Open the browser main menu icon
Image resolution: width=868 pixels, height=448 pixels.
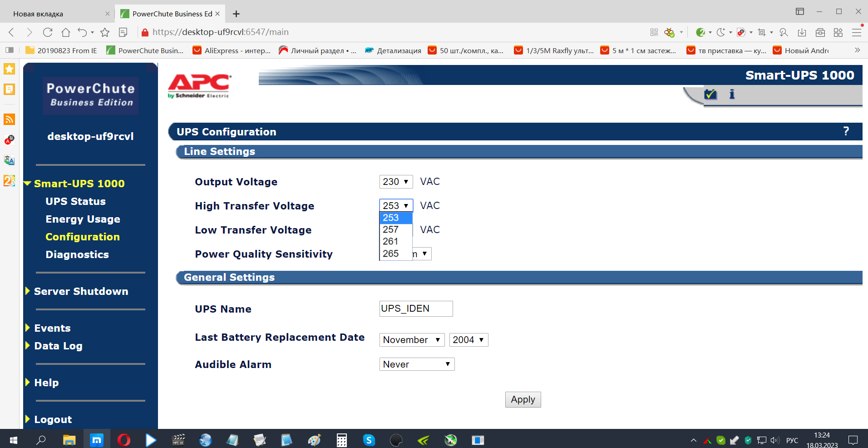point(857,32)
